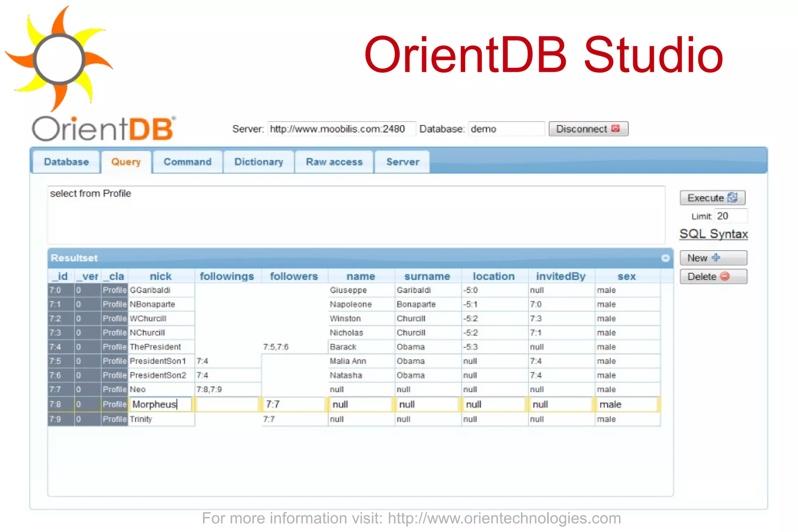Image resolution: width=798 pixels, height=532 pixels.
Task: Open the Dictionary tab
Action: click(x=259, y=162)
